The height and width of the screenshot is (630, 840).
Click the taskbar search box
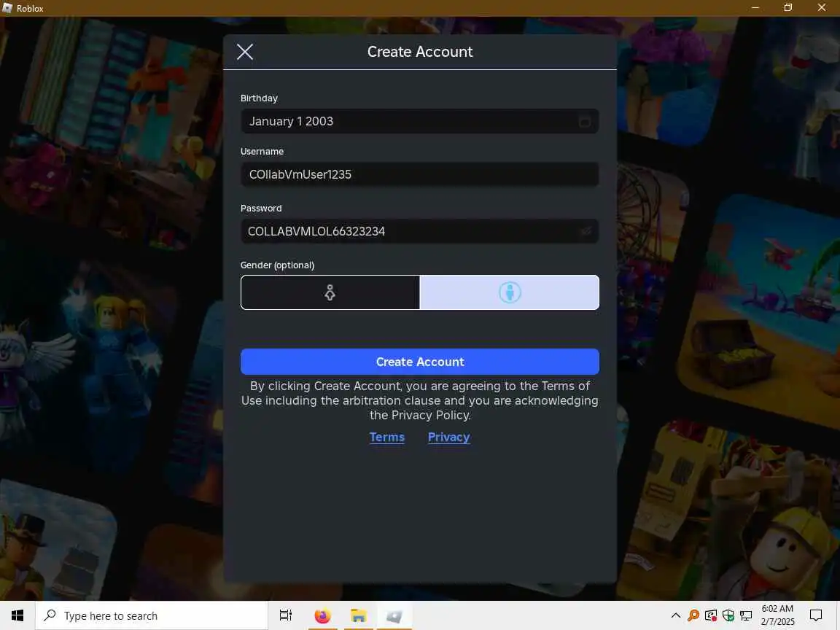click(152, 615)
